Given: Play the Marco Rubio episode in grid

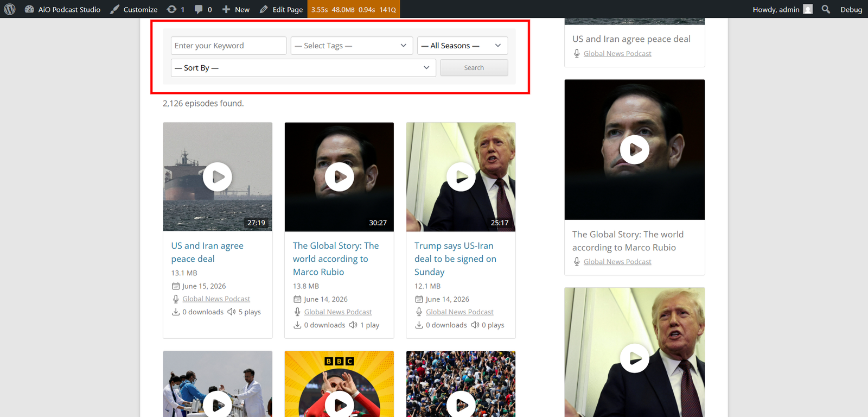Looking at the screenshot, I should tap(340, 177).
